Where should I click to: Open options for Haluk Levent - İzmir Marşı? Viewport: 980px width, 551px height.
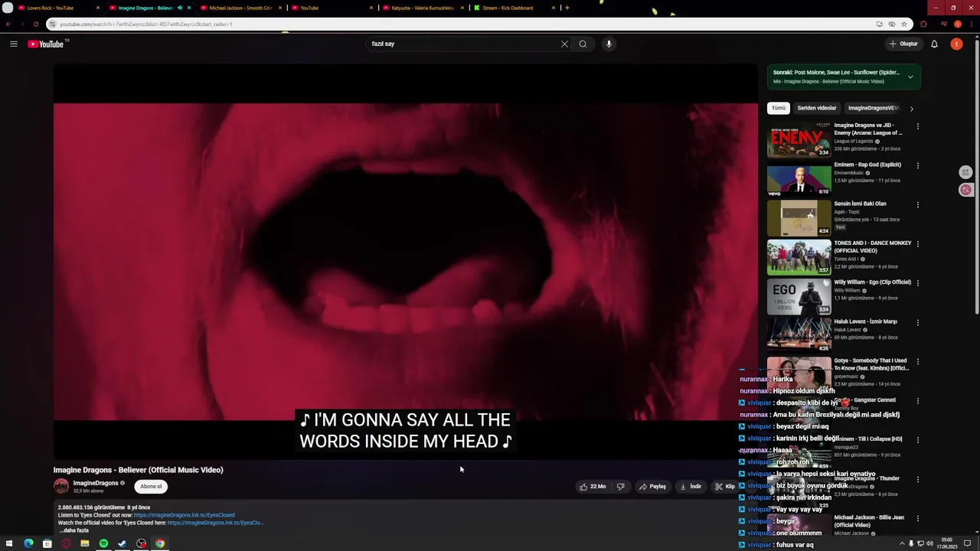click(x=917, y=322)
